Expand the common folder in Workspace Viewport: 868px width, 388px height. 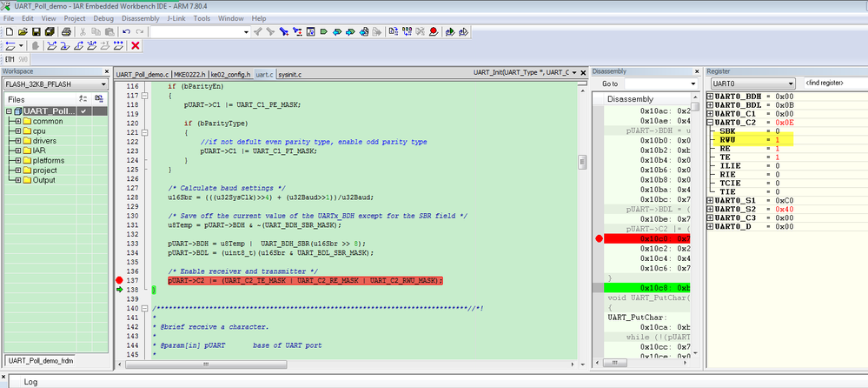pos(17,122)
